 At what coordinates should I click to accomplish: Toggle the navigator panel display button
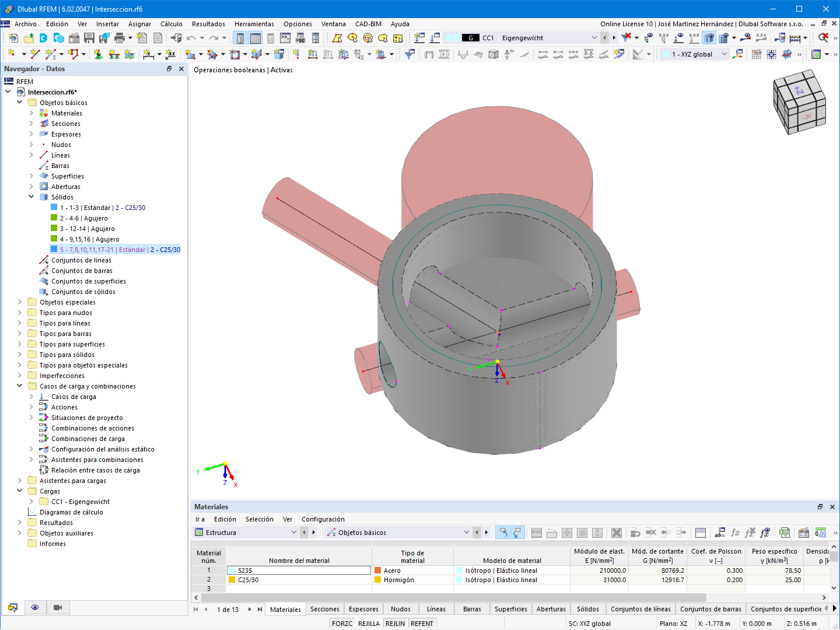click(x=240, y=38)
